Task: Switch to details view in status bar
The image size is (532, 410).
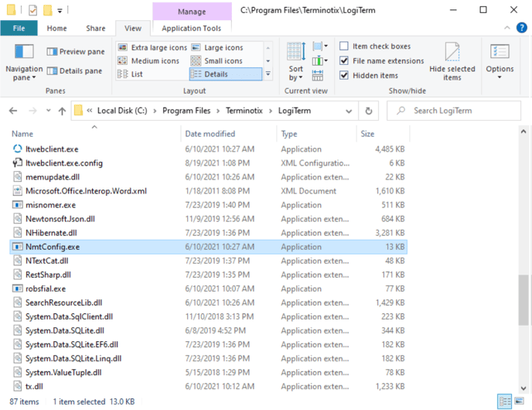Action: (504, 401)
